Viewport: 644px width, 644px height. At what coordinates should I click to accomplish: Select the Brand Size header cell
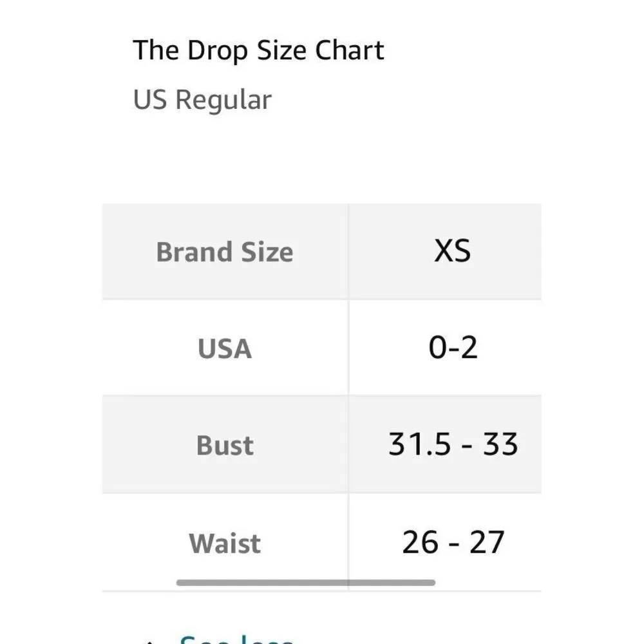tap(224, 252)
